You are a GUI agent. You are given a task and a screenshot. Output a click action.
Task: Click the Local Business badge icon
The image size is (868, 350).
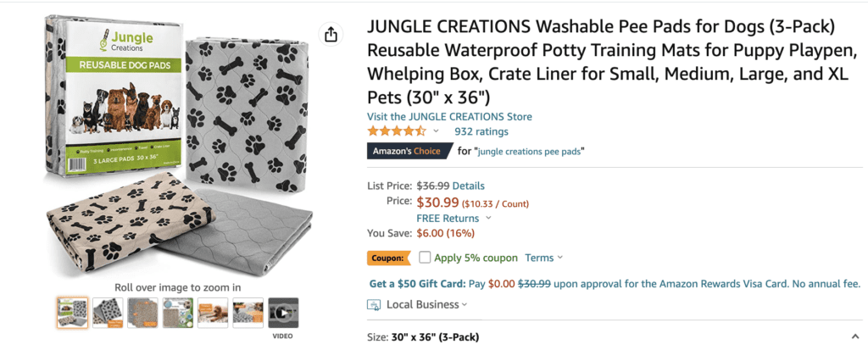click(374, 305)
